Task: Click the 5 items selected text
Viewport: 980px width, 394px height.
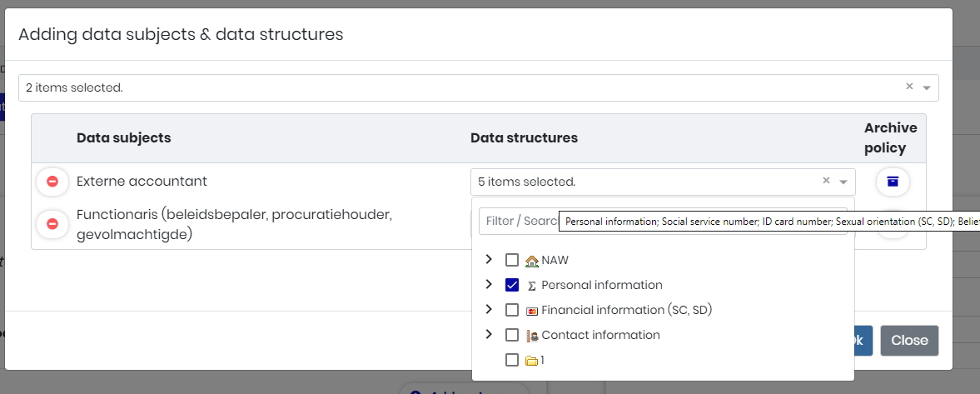Action: [x=527, y=182]
